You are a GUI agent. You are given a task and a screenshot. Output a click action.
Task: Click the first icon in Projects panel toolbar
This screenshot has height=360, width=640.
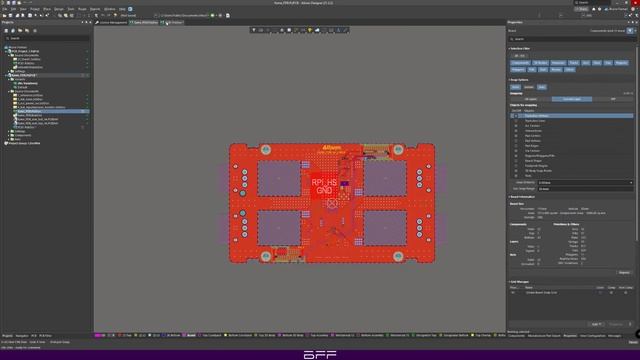tap(6, 31)
